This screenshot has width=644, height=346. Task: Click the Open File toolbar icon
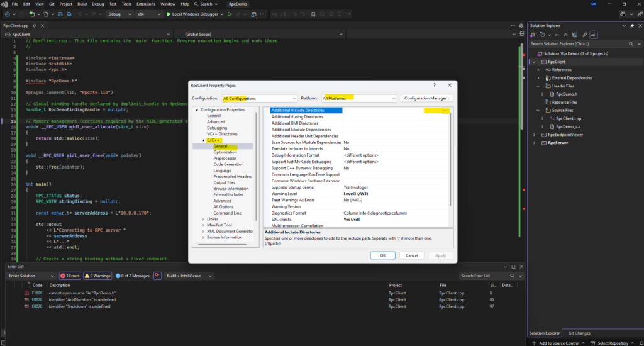45,14
